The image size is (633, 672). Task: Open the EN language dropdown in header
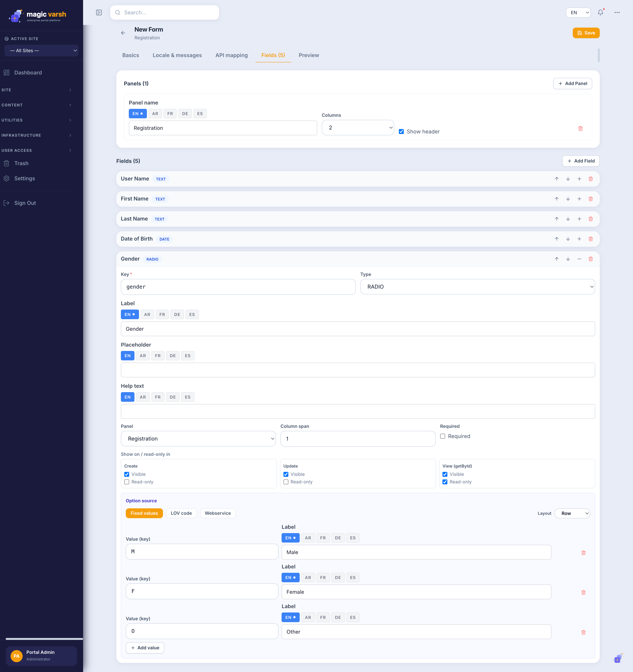pyautogui.click(x=578, y=12)
